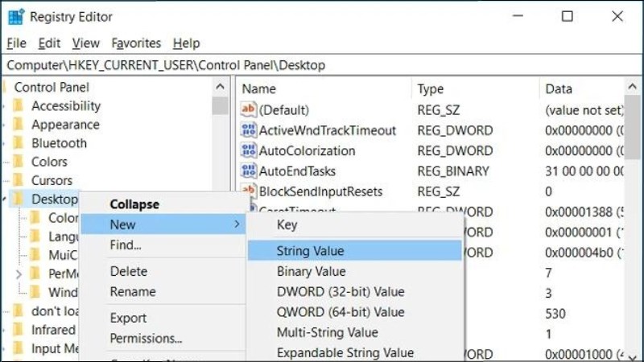
Task: Click the tree pane scrollbar thumb
Action: (x=220, y=106)
